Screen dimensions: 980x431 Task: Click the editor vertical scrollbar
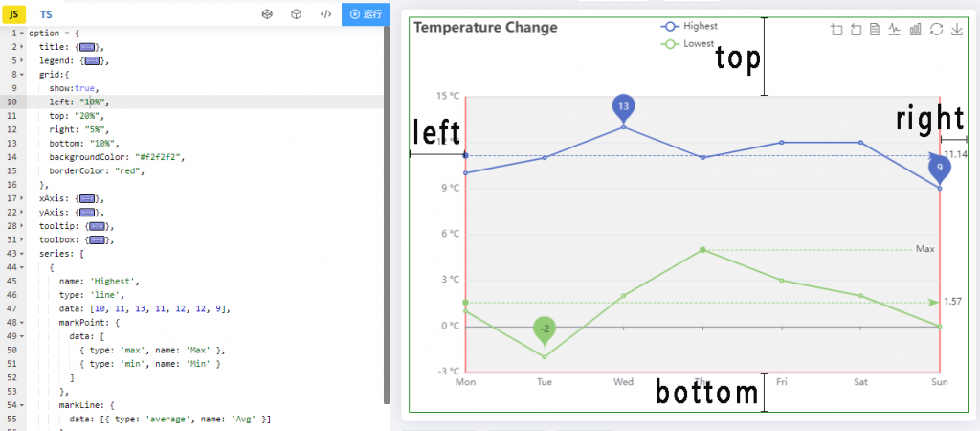[x=387, y=213]
